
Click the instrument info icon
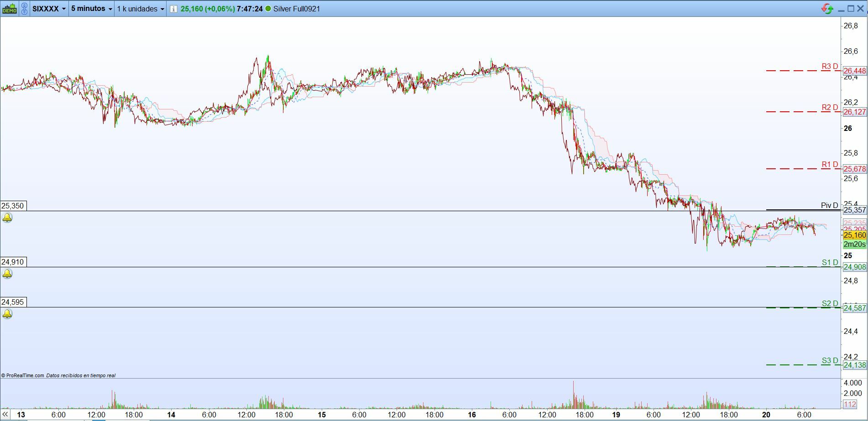(173, 9)
